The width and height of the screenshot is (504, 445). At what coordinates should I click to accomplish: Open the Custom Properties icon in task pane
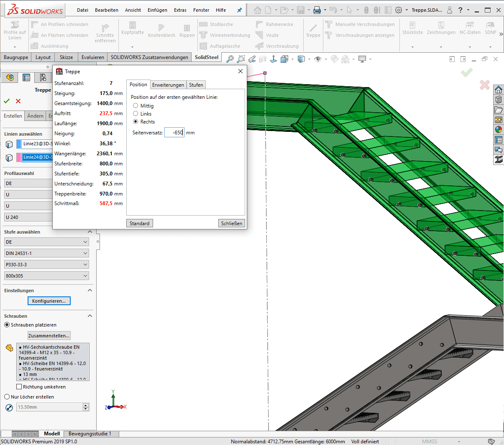pyautogui.click(x=499, y=140)
